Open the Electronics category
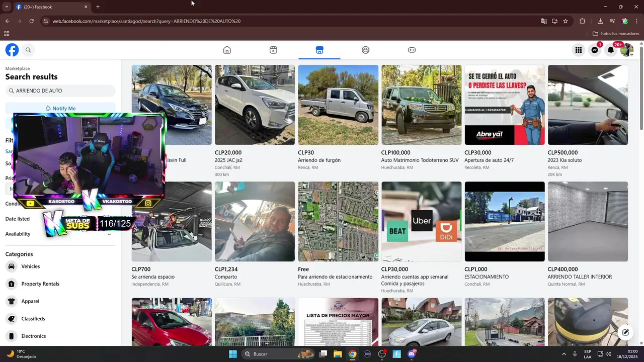The height and width of the screenshot is (362, 644). (60, 336)
